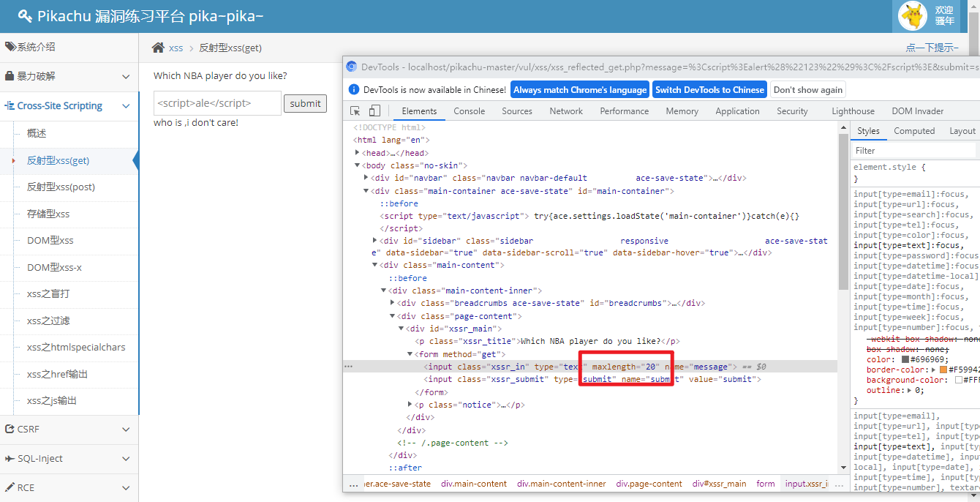980x502 pixels.
Task: Click Switch DevTools to Chinese button
Action: [x=709, y=89]
